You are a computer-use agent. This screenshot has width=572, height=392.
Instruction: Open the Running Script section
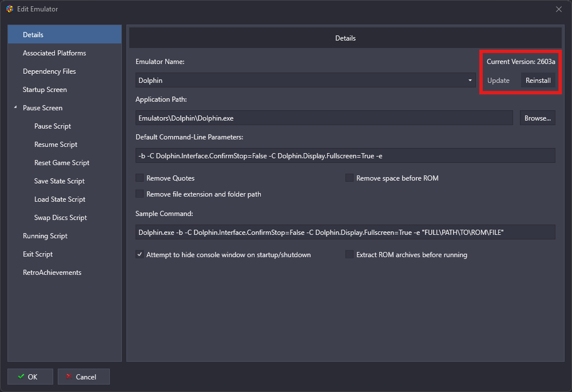(65, 235)
